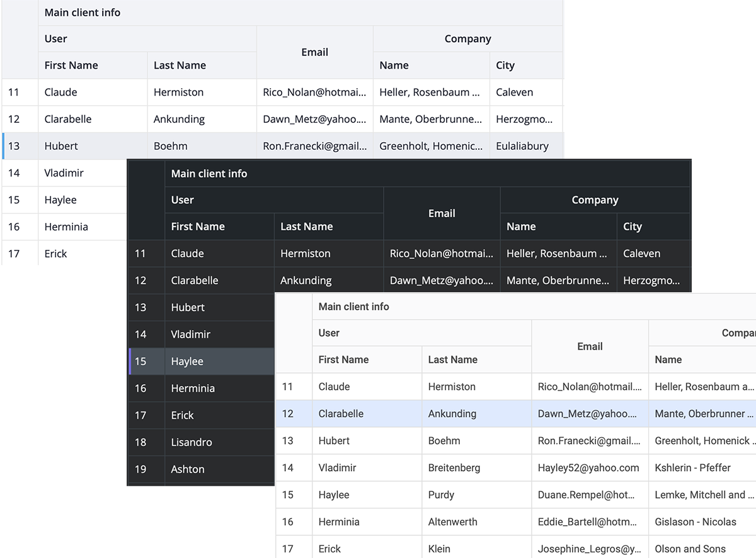This screenshot has height=558, width=756.
Task: Click City column header in dark table
Action: (x=633, y=227)
